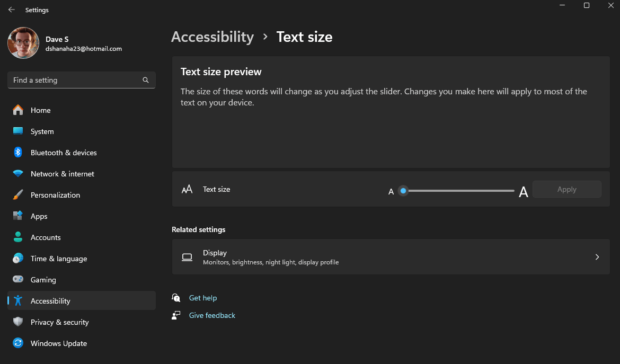Open Bluetooth & devices settings
Viewport: 620px width, 364px height.
click(x=18, y=153)
